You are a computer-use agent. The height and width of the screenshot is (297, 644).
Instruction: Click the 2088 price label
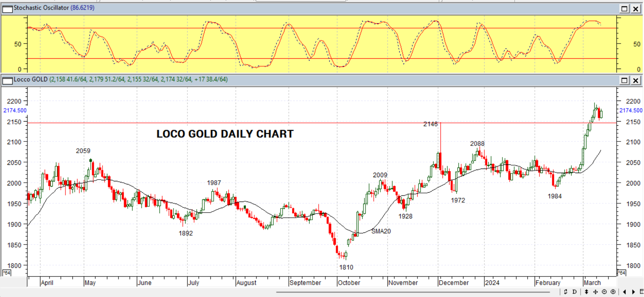coord(477,144)
